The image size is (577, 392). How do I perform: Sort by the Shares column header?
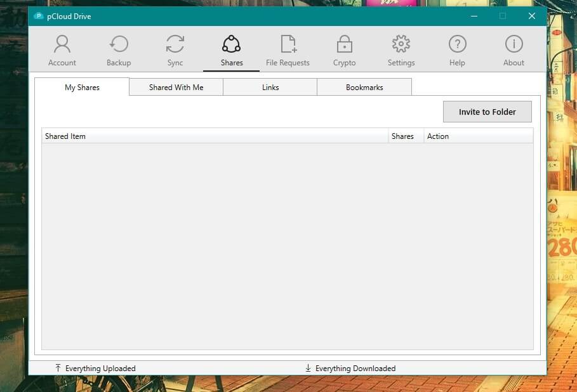coord(404,136)
